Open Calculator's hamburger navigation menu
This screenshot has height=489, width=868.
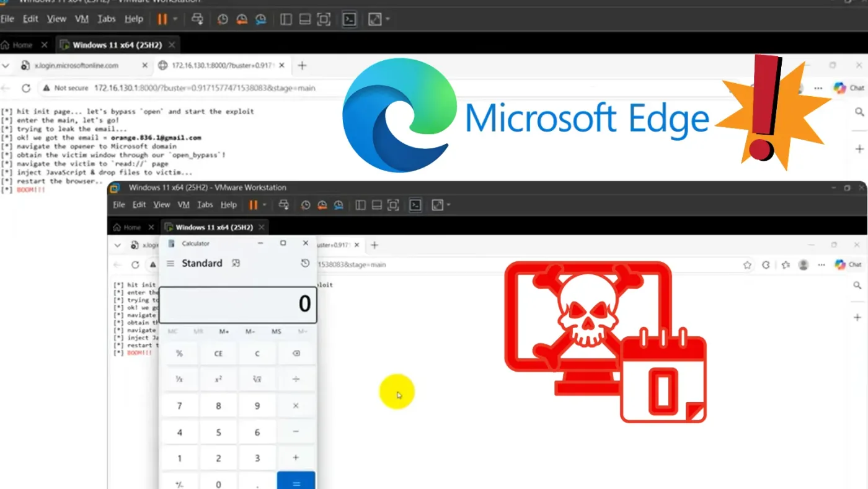pos(170,264)
